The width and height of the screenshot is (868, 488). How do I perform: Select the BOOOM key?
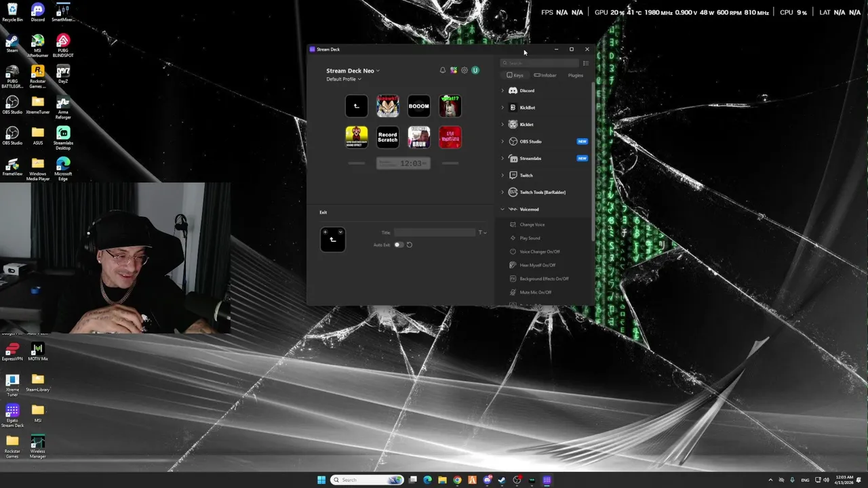pos(419,106)
